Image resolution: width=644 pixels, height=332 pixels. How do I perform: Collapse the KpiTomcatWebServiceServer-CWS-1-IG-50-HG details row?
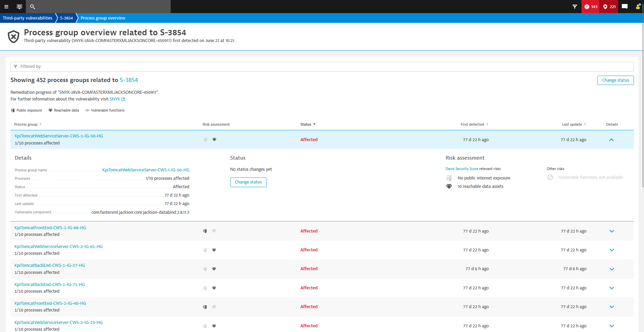(x=611, y=140)
